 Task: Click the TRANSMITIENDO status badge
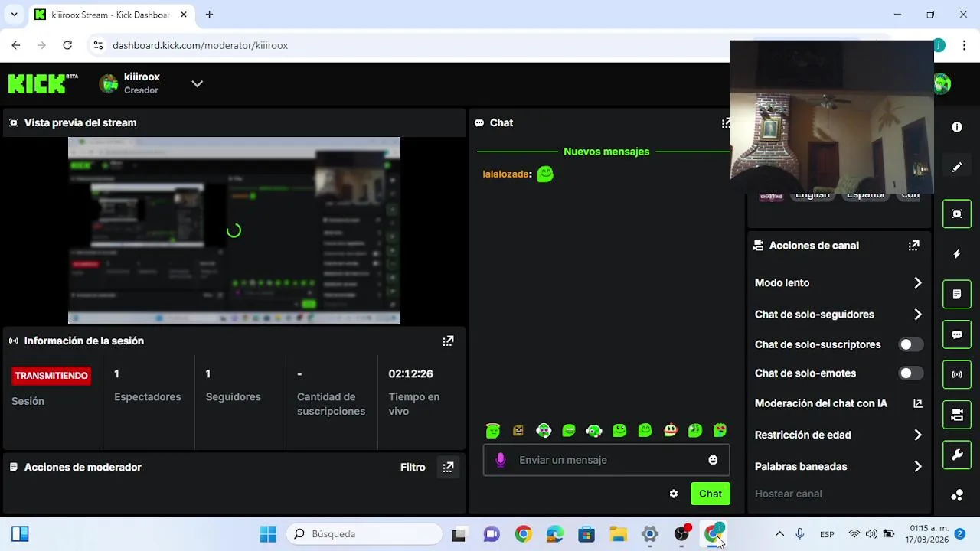pyautogui.click(x=51, y=376)
